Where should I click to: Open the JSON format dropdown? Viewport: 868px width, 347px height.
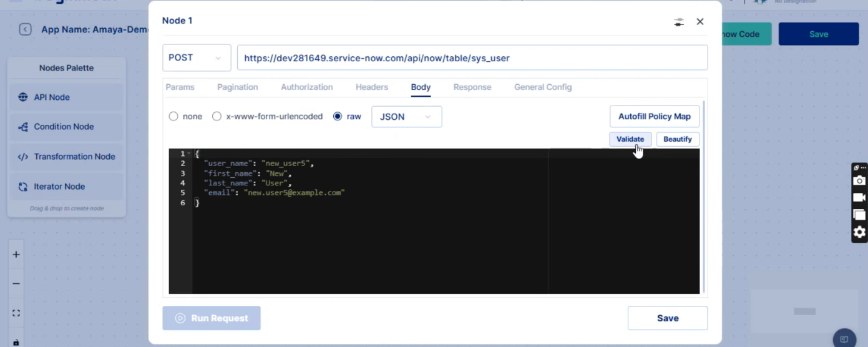(x=406, y=117)
